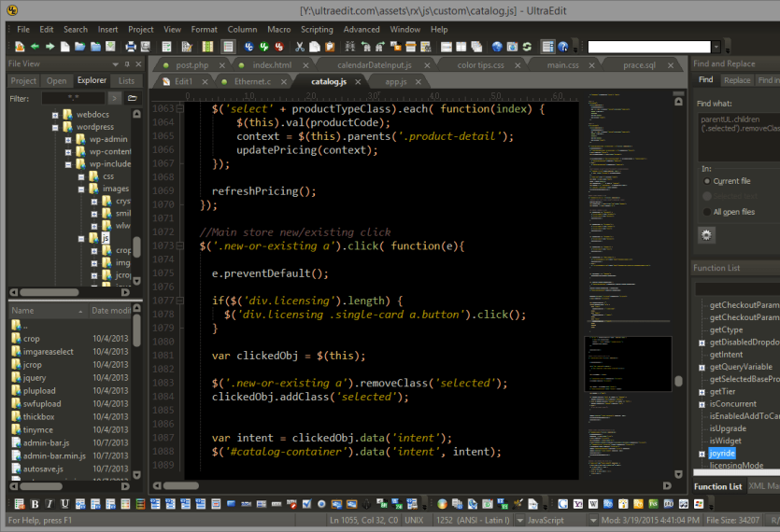The width and height of the screenshot is (780, 532).
Task: Click the Find what input field
Action: (x=739, y=136)
